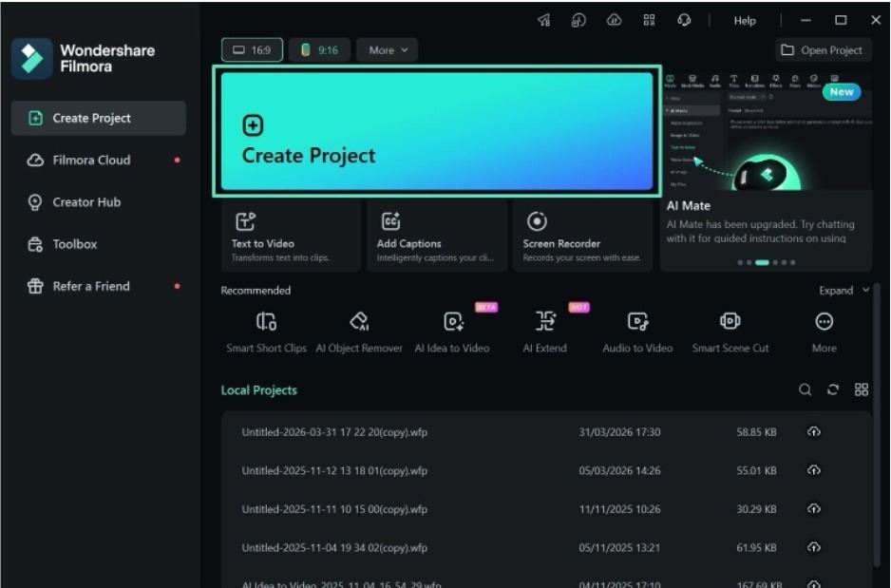The image size is (891, 588).
Task: Click the Open Project button
Action: (x=823, y=50)
